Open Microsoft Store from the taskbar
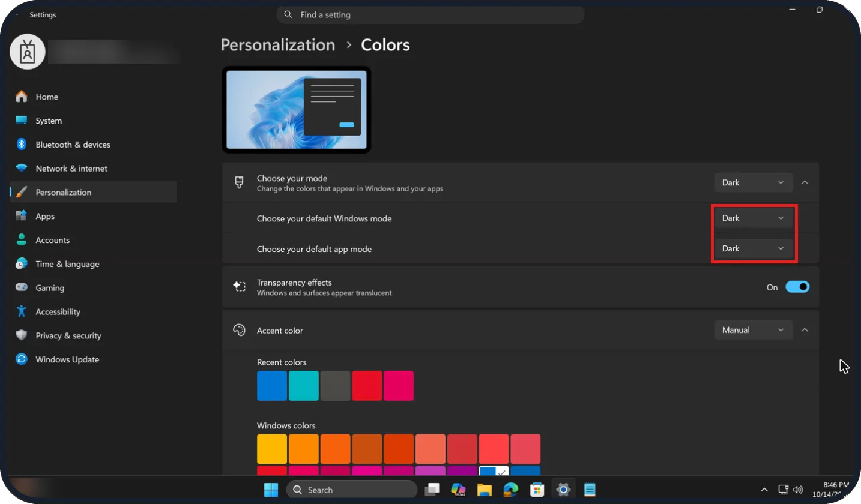The image size is (861, 504). [x=537, y=490]
